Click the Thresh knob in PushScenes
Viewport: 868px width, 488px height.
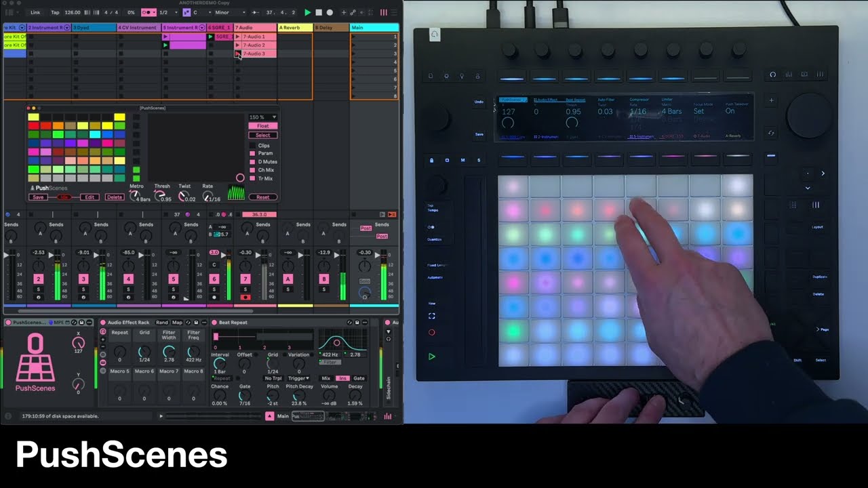click(x=159, y=196)
